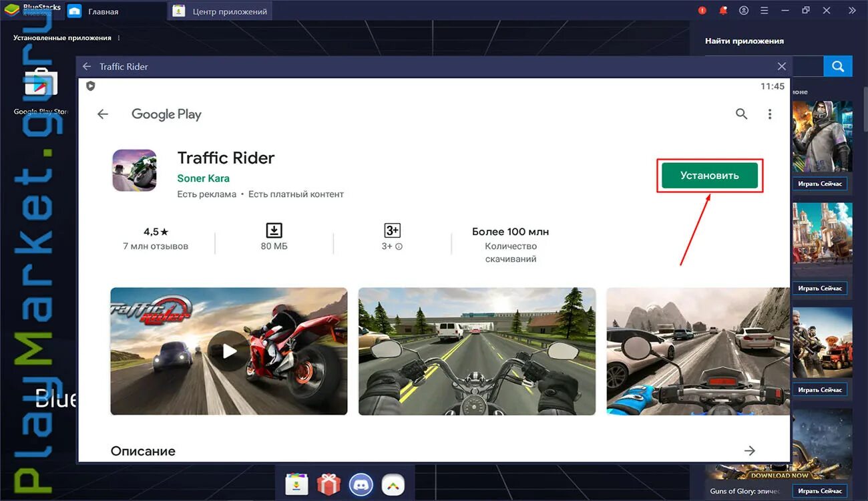
Task: Open the red alert notification icon
Action: pos(702,11)
